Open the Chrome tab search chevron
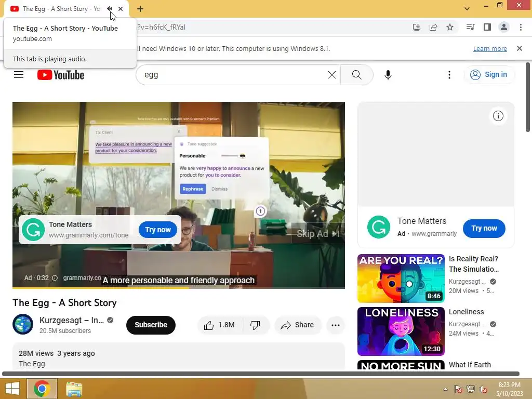 tap(467, 9)
